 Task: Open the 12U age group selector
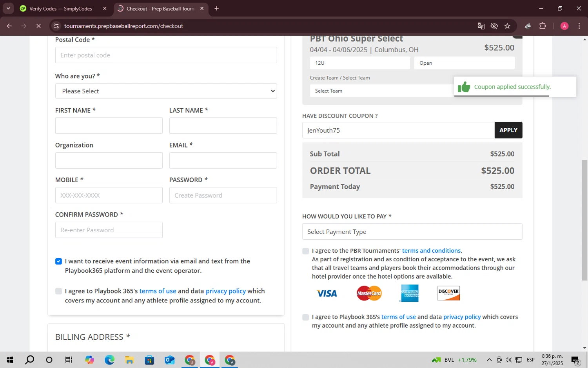click(x=360, y=63)
